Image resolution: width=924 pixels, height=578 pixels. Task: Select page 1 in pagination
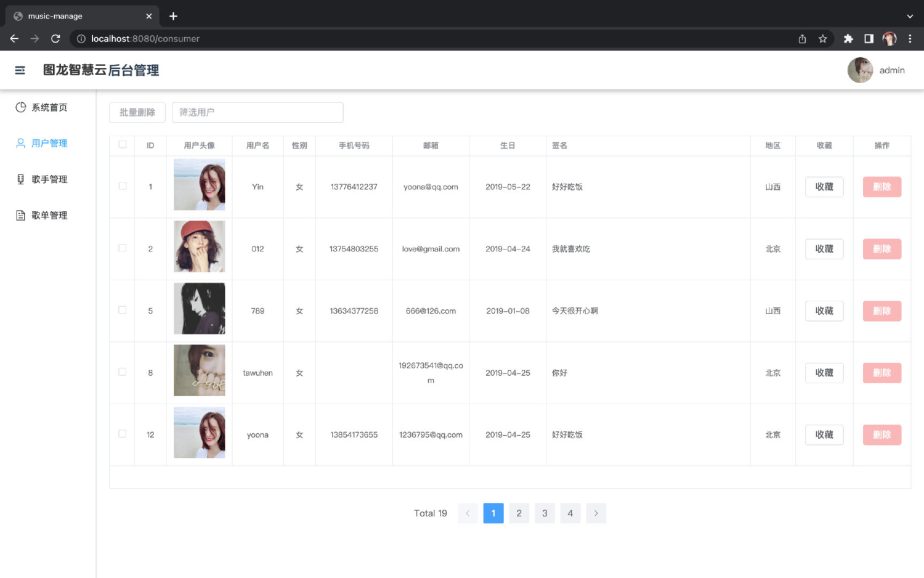[x=493, y=513]
